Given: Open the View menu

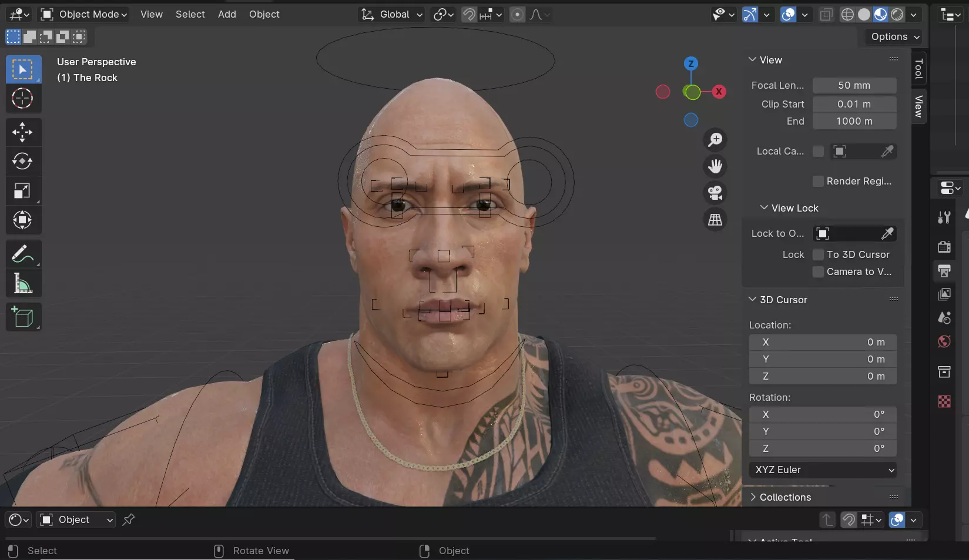Looking at the screenshot, I should click(152, 14).
